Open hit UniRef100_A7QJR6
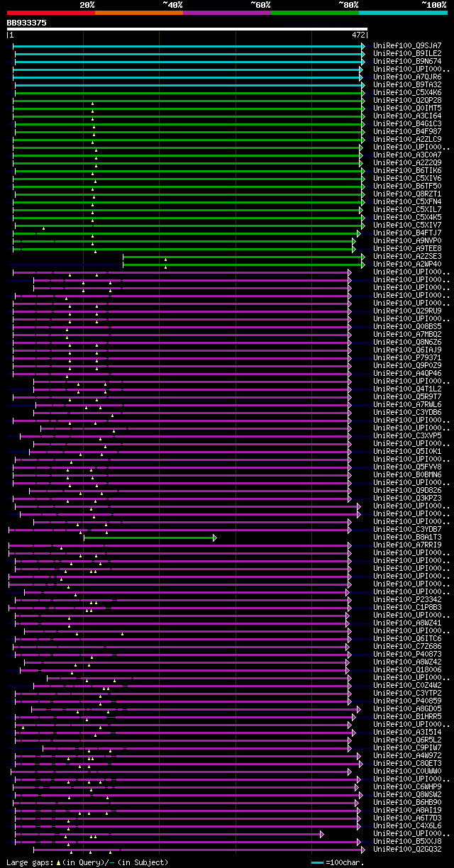Viewport: 454px width, 868px height. [x=407, y=77]
